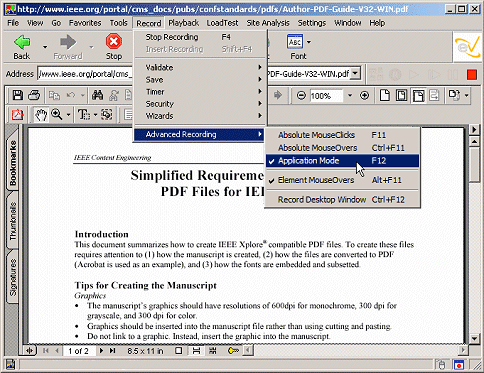Open the zoom percentage dropdown arrow

click(x=350, y=96)
